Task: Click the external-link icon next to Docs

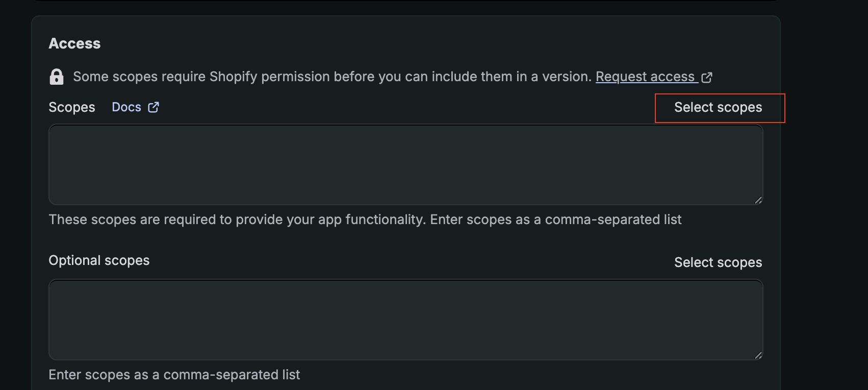Action: pyautogui.click(x=154, y=107)
